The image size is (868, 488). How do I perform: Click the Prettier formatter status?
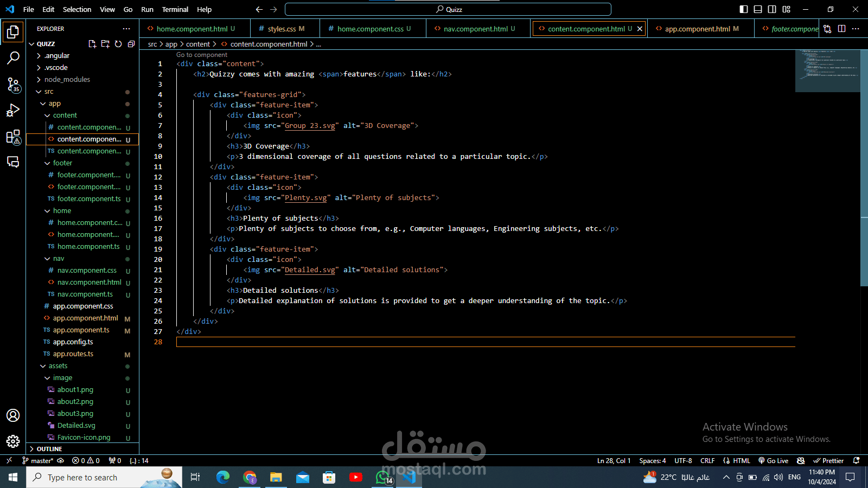[828, 460]
